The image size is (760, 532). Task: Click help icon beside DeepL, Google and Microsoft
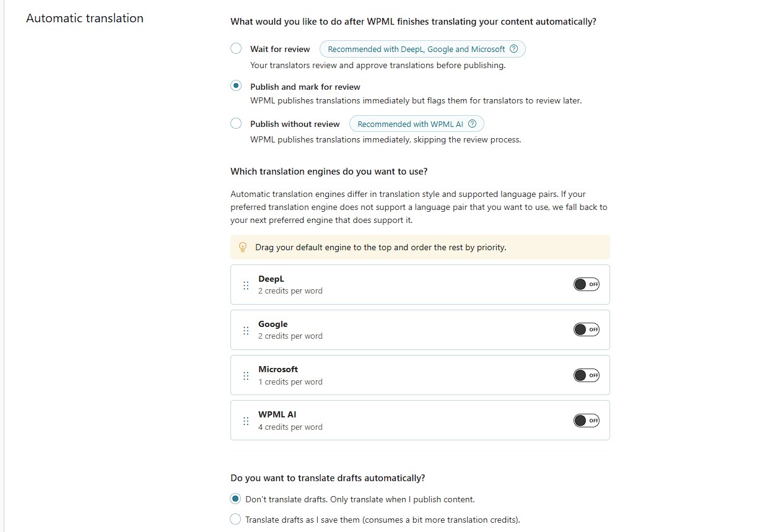coord(513,49)
